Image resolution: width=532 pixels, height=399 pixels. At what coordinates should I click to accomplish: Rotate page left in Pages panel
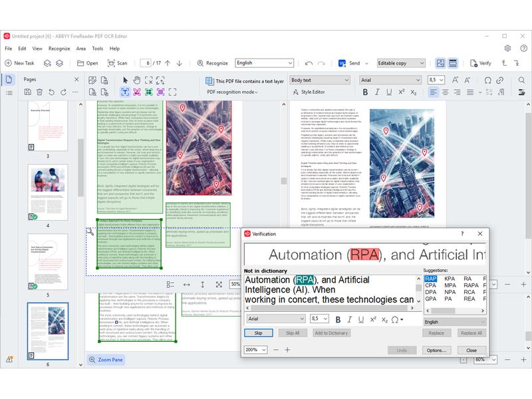(51, 92)
